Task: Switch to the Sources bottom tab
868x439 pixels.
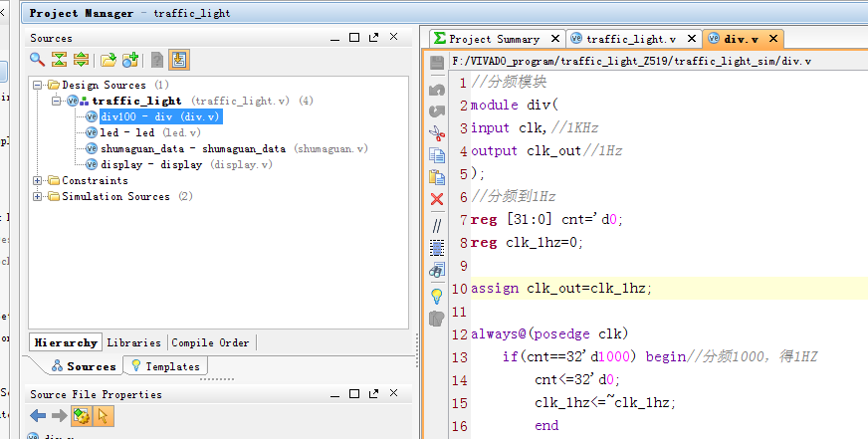Action: (x=85, y=366)
